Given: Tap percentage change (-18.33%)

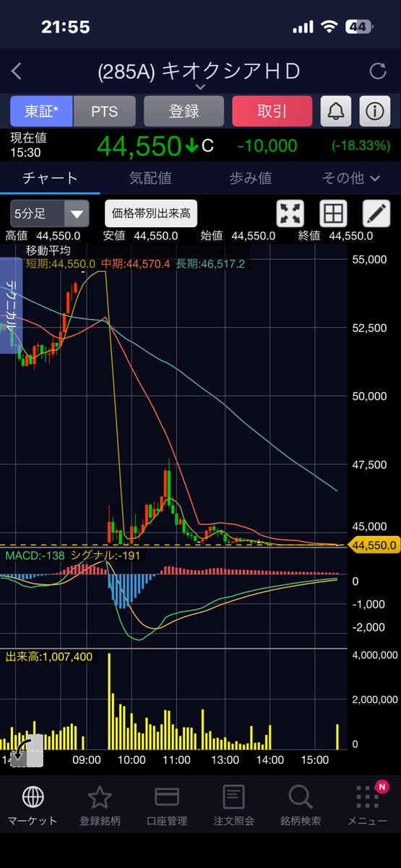Looking at the screenshot, I should (x=361, y=146).
